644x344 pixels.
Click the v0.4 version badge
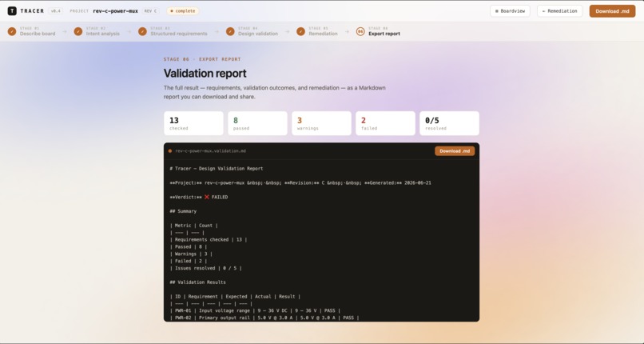(x=55, y=11)
